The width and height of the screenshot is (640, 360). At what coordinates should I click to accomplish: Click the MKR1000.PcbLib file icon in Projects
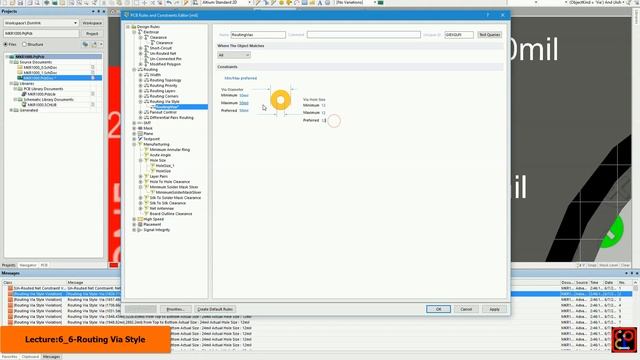pos(24,94)
